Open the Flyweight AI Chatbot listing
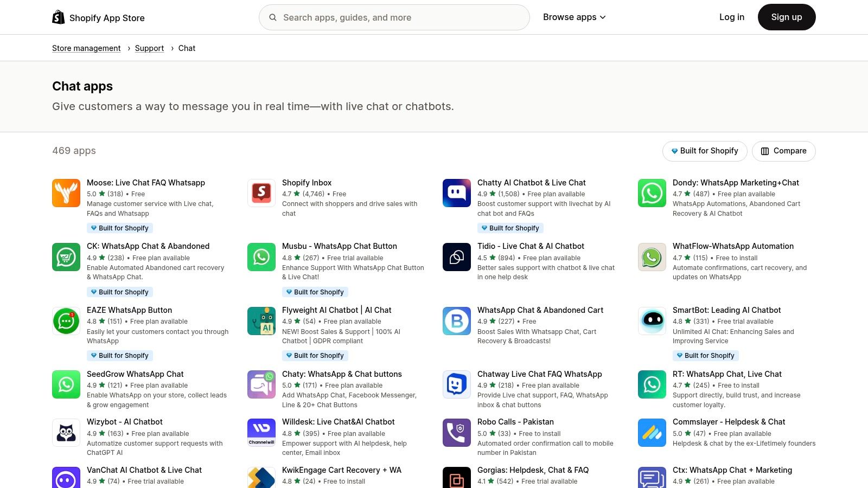The width and height of the screenshot is (868, 488). coord(336,310)
